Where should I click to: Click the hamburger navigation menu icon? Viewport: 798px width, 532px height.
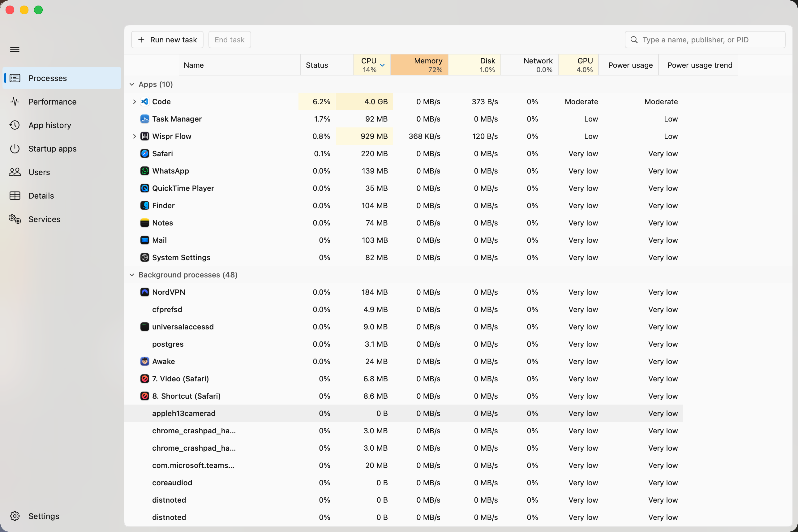(x=15, y=49)
